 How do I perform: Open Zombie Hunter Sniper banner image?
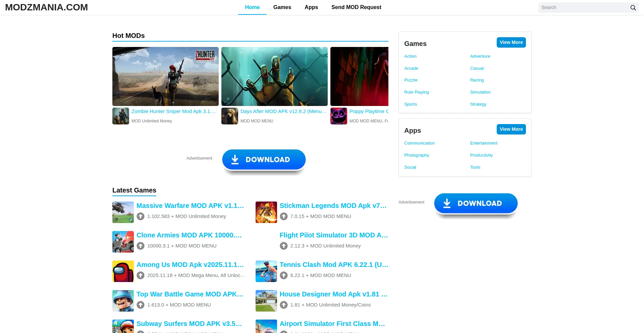(x=165, y=76)
